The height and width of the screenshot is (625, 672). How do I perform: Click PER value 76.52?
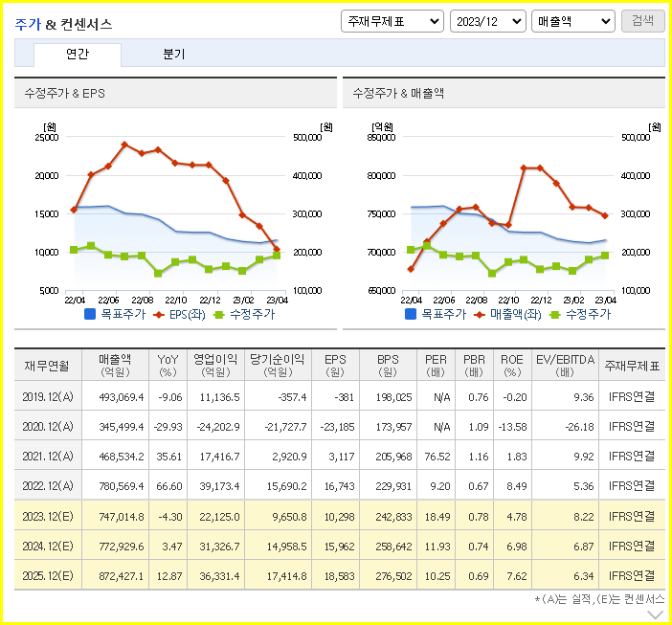(x=437, y=457)
